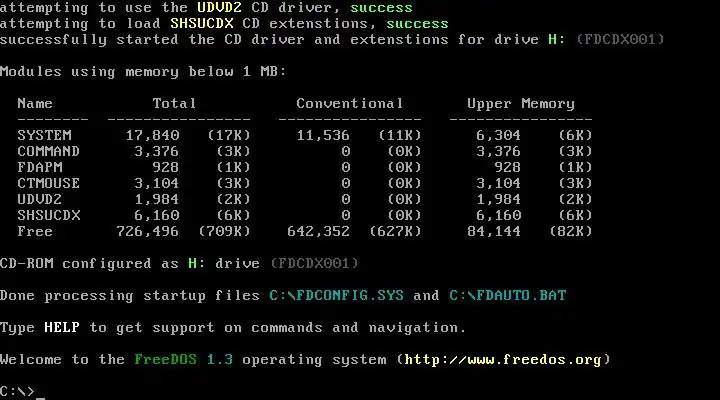Click the white HELP keyword
The image size is (720, 400).
click(x=62, y=327)
